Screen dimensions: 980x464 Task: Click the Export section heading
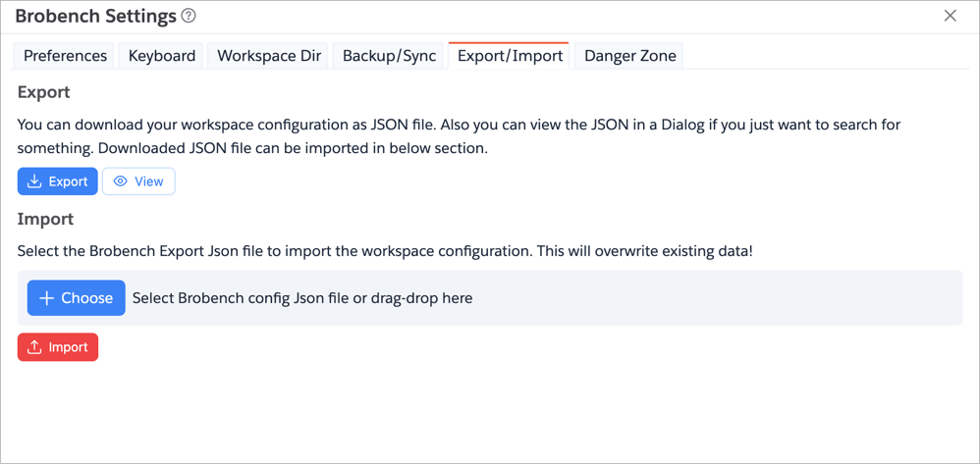click(x=44, y=92)
